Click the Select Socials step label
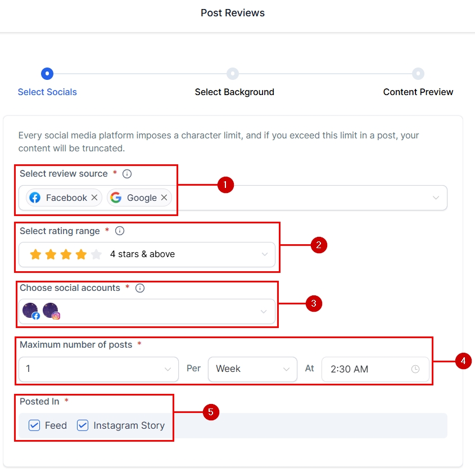Viewport: 475px width, 476px height. click(47, 92)
